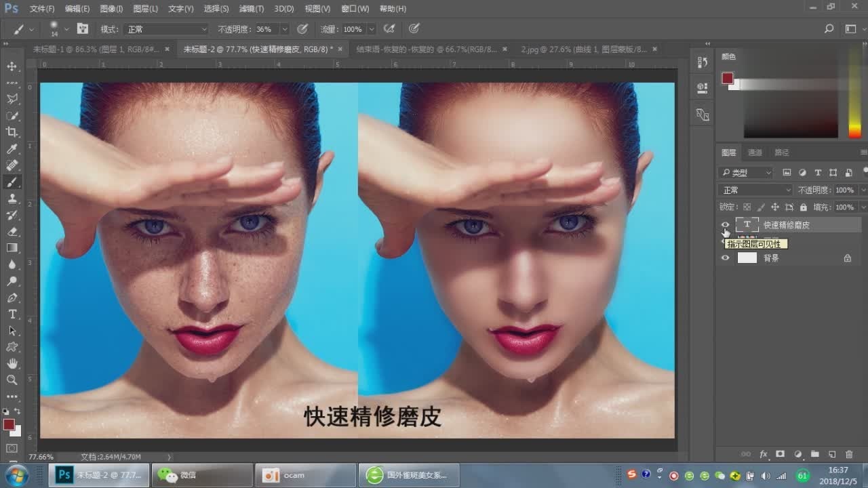868x488 pixels.
Task: Open layer blend mode 正常 dropdown
Action: pos(756,190)
